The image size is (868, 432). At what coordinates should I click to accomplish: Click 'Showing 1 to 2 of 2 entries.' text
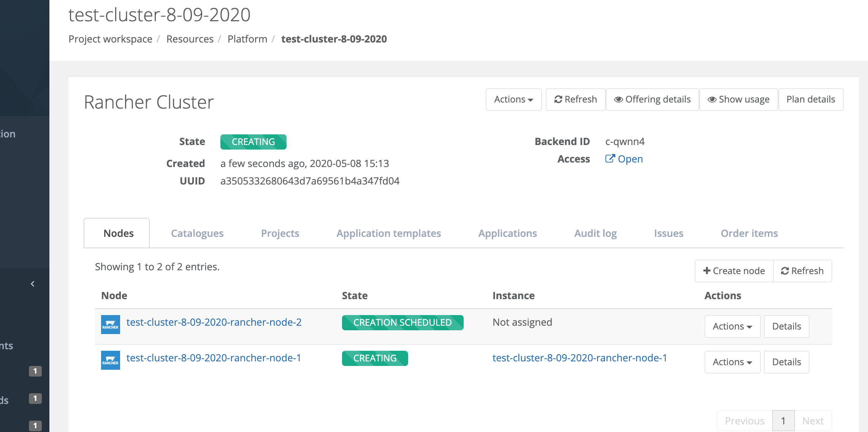(157, 267)
